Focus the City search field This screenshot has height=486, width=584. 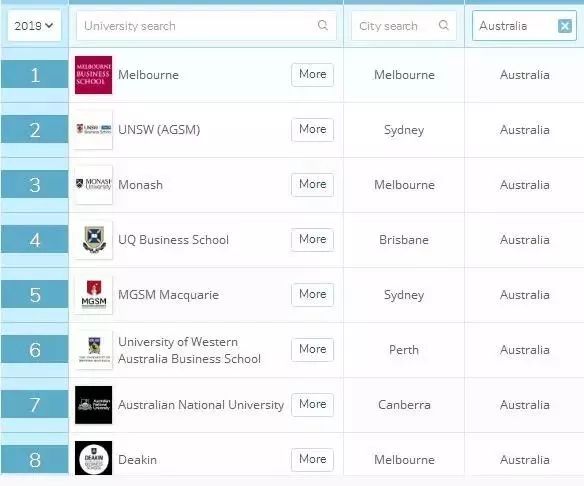[x=404, y=26]
